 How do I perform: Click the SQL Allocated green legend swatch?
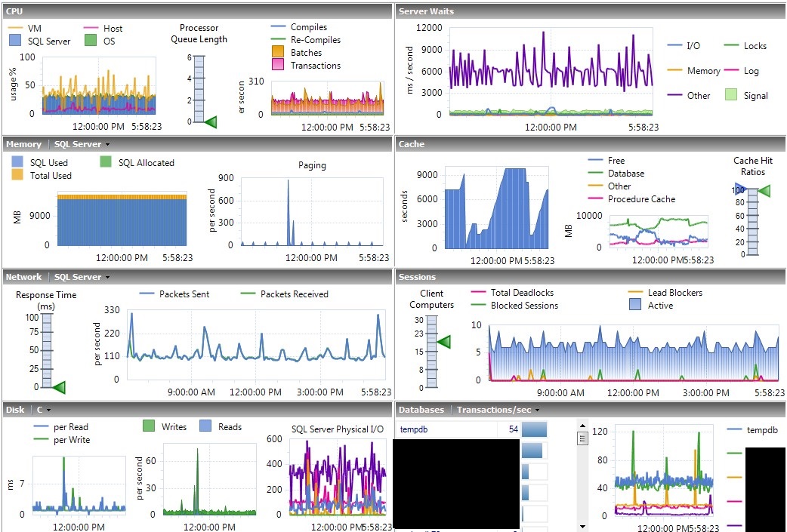coord(106,162)
